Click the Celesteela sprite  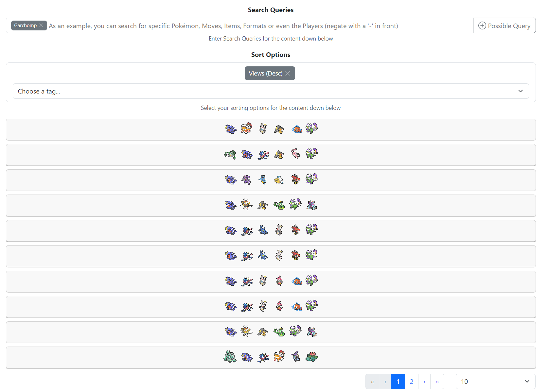[x=230, y=356]
